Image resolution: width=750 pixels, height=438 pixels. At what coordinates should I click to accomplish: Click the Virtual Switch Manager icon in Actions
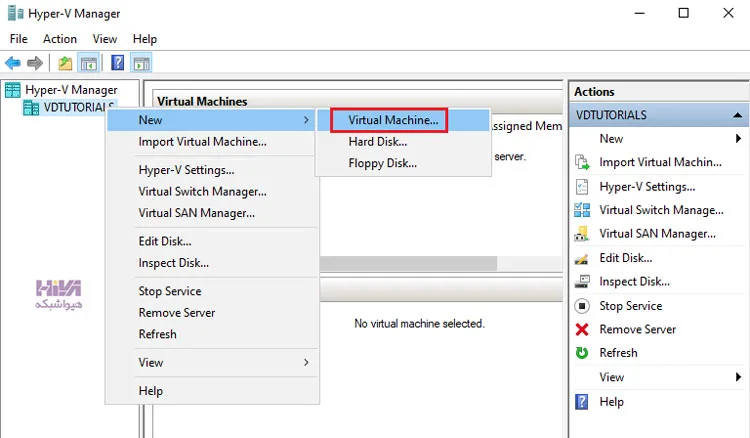pyautogui.click(x=582, y=210)
